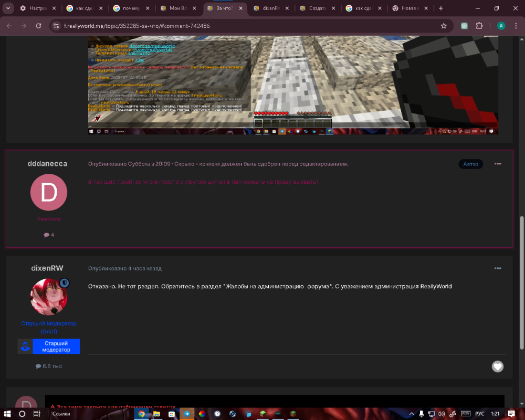
Task: Go back to the previous page
Action: [9, 26]
